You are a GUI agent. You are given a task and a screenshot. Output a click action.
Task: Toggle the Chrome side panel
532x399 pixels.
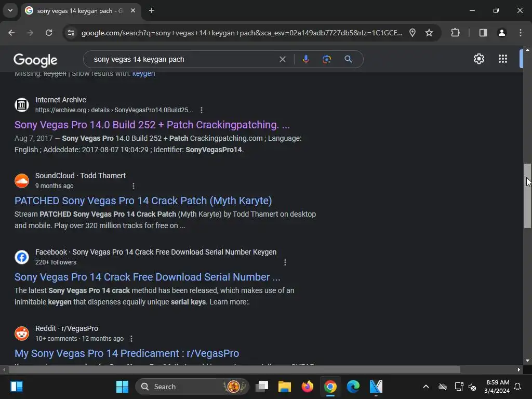[483, 33]
